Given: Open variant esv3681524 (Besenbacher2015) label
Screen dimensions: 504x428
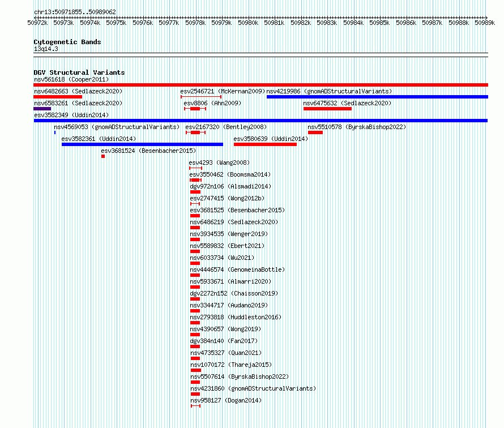Looking at the screenshot, I should (x=148, y=151).
